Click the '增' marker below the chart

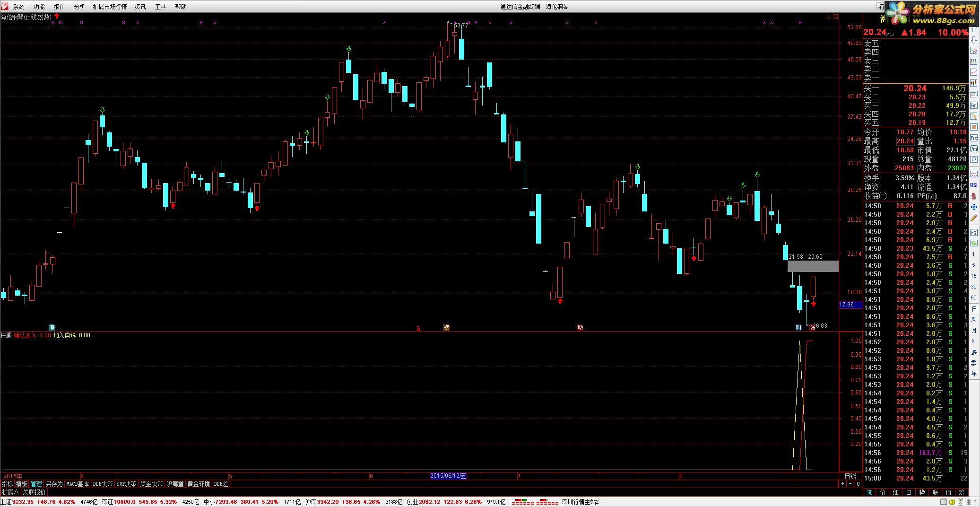click(x=580, y=327)
